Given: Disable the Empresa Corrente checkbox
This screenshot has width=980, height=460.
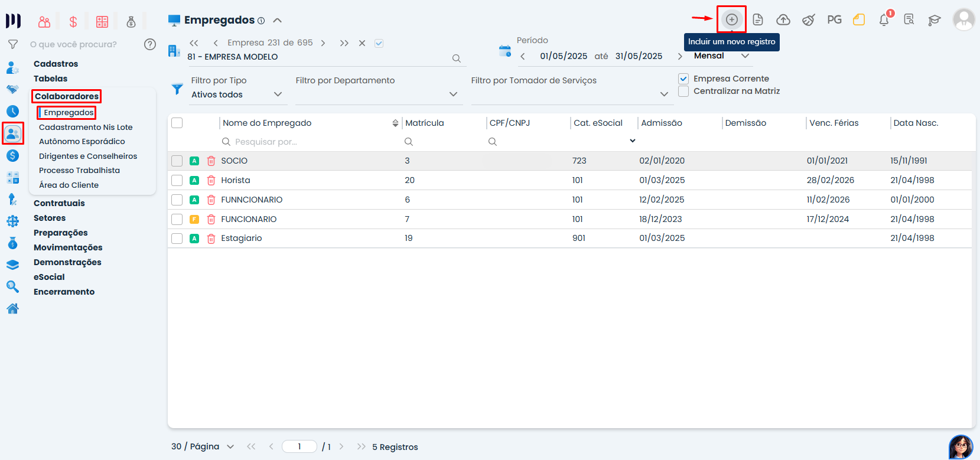Looking at the screenshot, I should pos(683,79).
